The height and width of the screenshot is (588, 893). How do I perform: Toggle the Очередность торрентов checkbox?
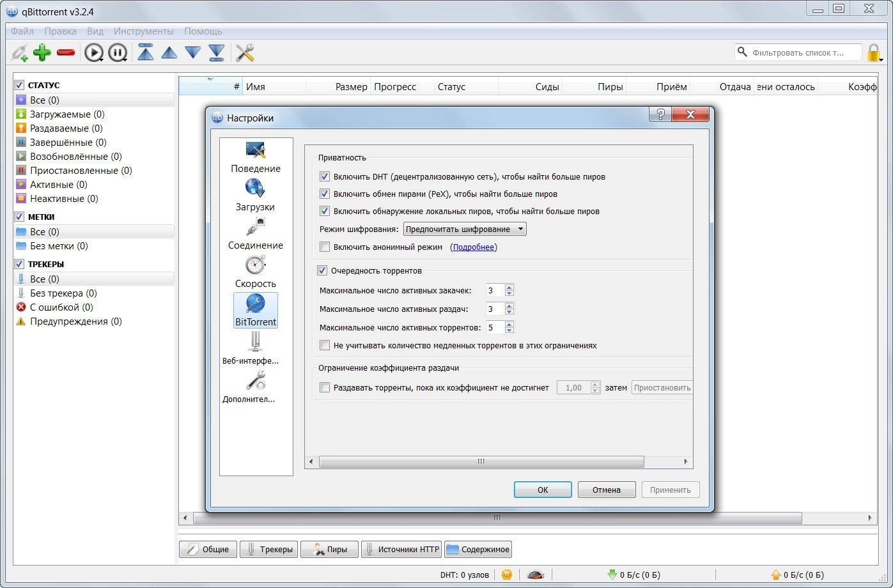point(322,270)
